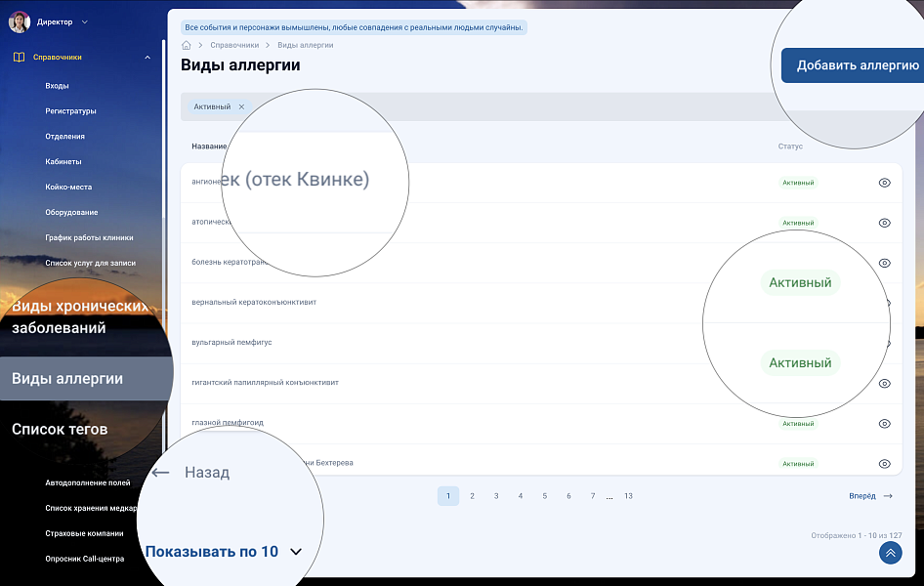Click the Директор user avatar

[19, 21]
